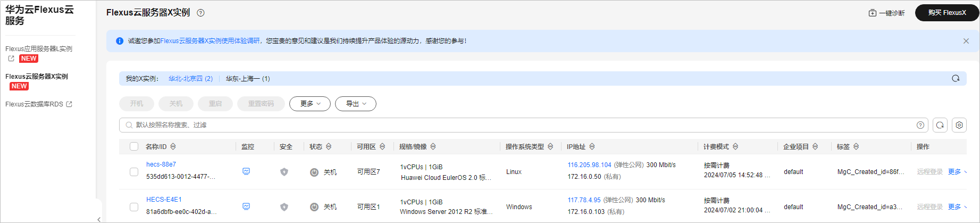Expand the 更多 dropdown in toolbar
Image resolution: width=980 pixels, height=223 pixels.
(x=310, y=104)
